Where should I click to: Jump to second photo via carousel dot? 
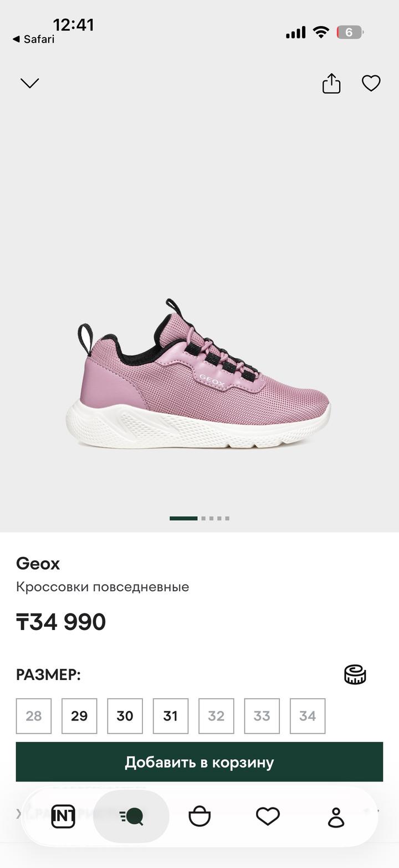[203, 519]
